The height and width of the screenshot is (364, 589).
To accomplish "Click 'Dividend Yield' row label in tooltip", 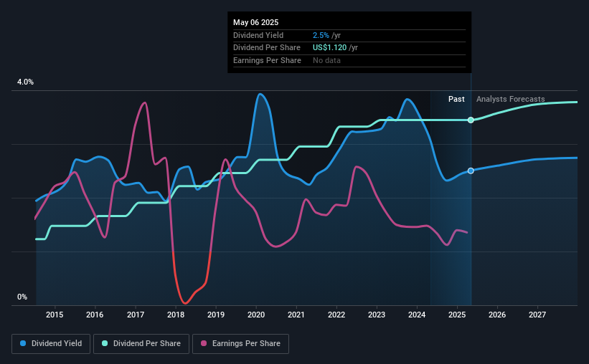I will [258, 35].
